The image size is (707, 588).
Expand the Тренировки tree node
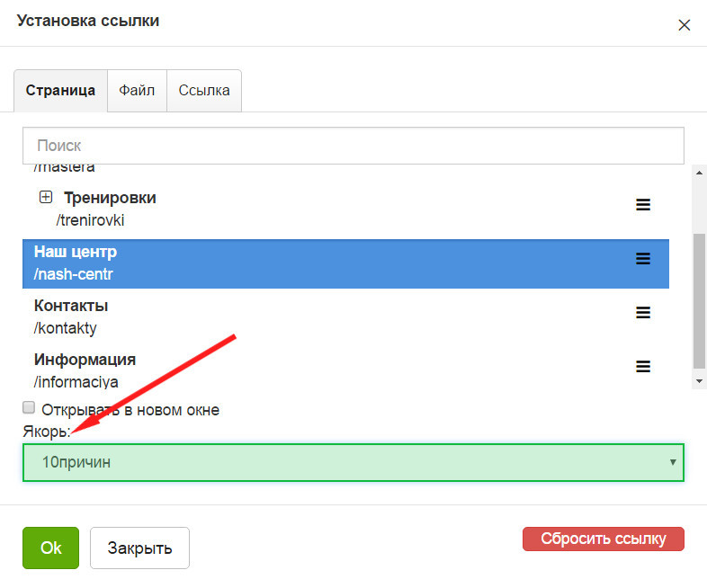tap(46, 197)
